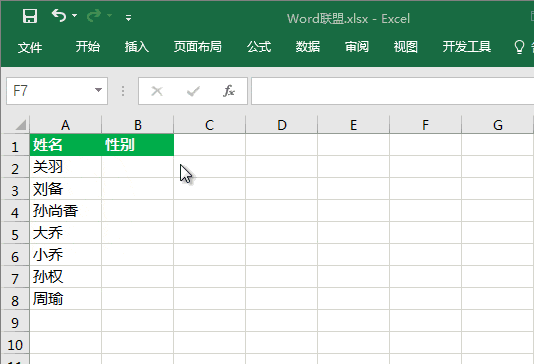Screen dimensions: 534x364
Task: Select row 8 header
Action: pos(15,299)
